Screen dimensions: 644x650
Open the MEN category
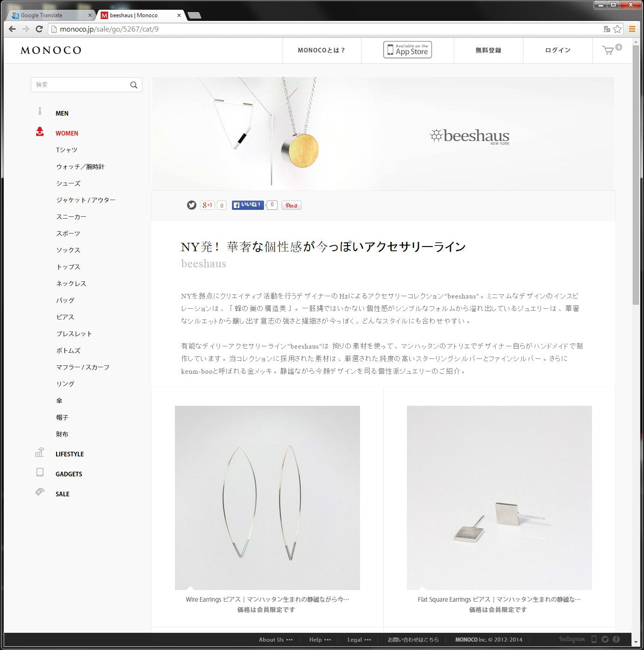(x=62, y=113)
